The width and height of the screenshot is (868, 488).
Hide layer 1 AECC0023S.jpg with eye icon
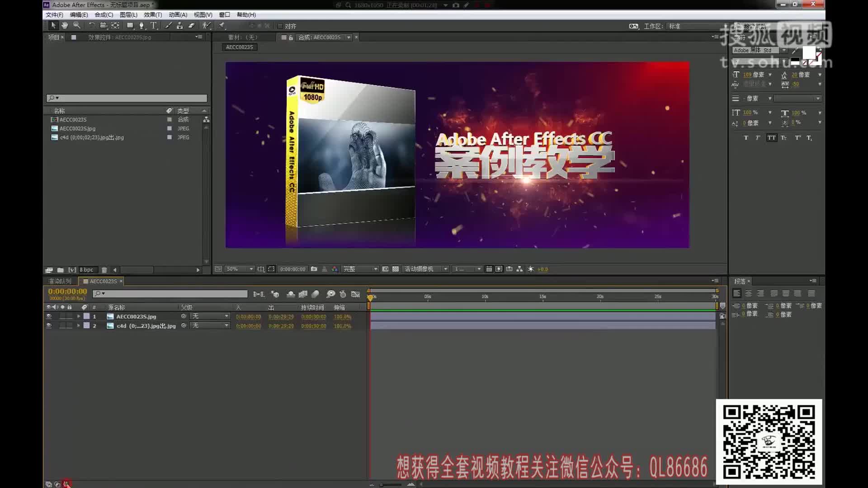(x=49, y=316)
